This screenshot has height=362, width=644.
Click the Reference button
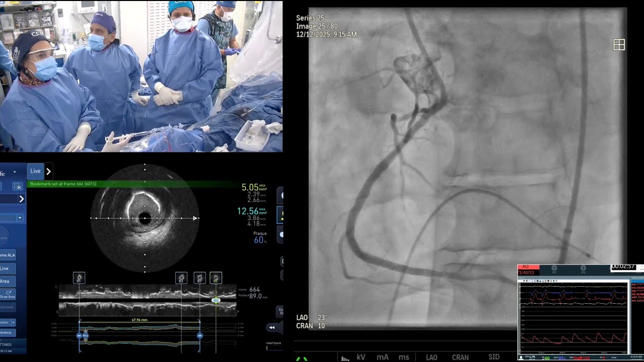click(x=7, y=332)
